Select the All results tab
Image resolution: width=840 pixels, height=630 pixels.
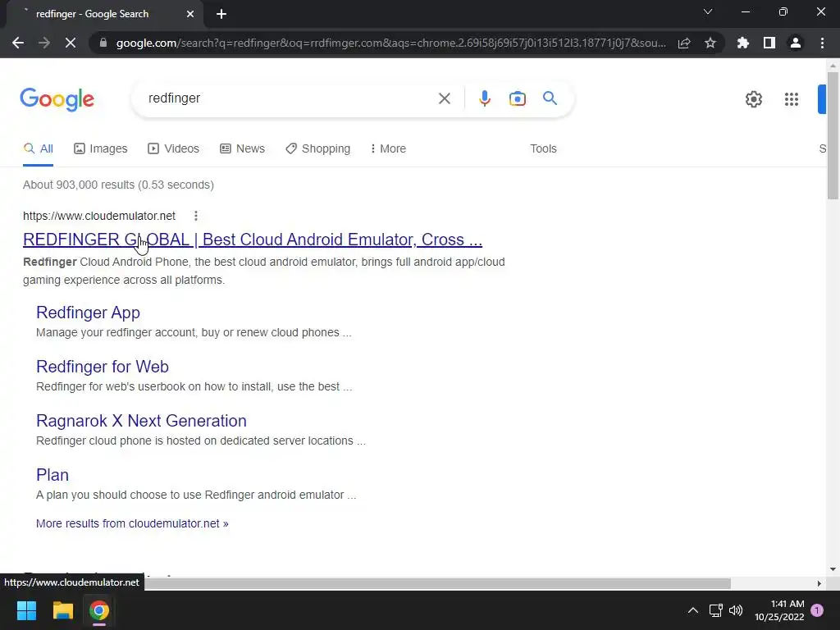click(38, 149)
